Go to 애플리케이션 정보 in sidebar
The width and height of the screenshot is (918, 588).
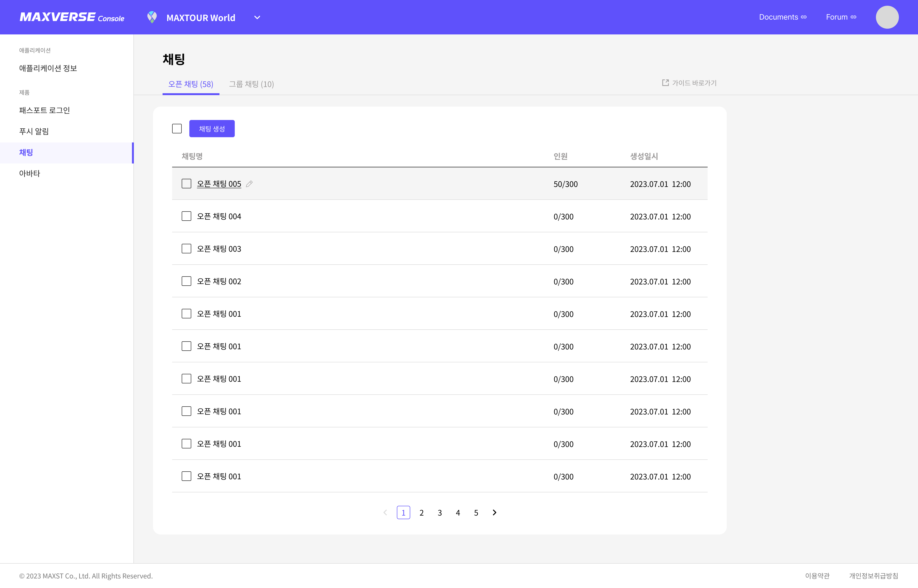[x=48, y=68]
